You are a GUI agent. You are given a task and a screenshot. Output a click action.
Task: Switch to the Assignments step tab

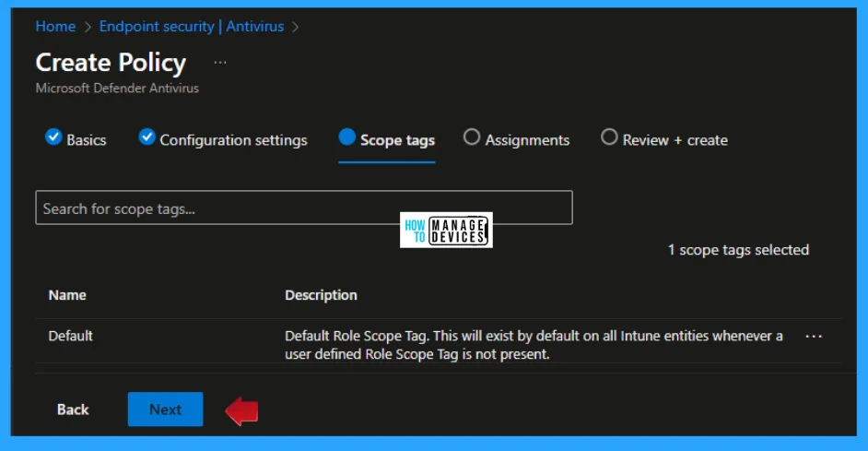pyautogui.click(x=517, y=139)
